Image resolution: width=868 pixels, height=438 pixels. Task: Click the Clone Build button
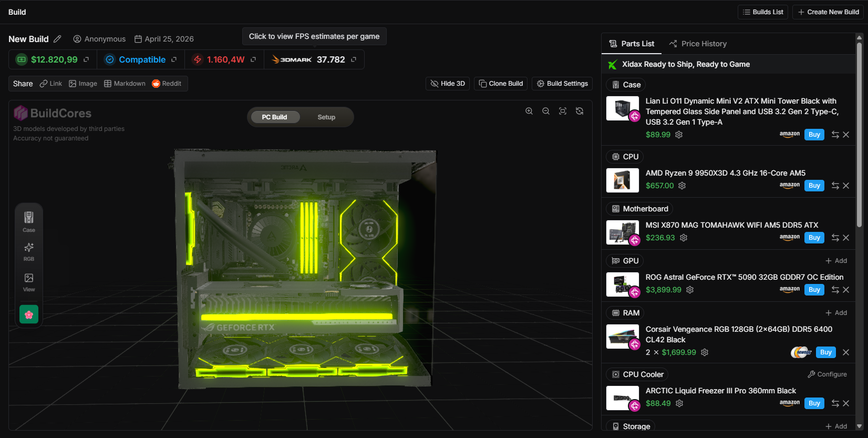pyautogui.click(x=501, y=84)
